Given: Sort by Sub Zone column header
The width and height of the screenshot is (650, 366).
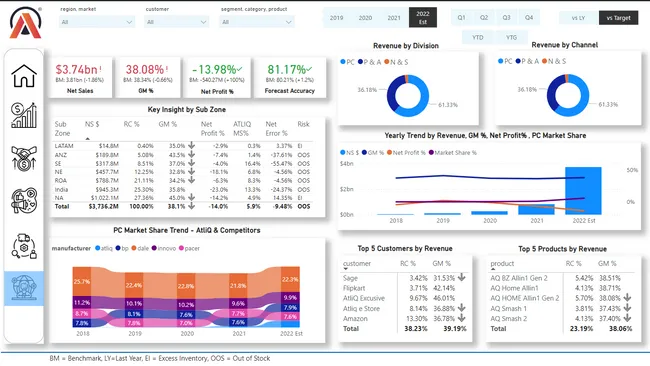Looking at the screenshot, I should point(62,128).
